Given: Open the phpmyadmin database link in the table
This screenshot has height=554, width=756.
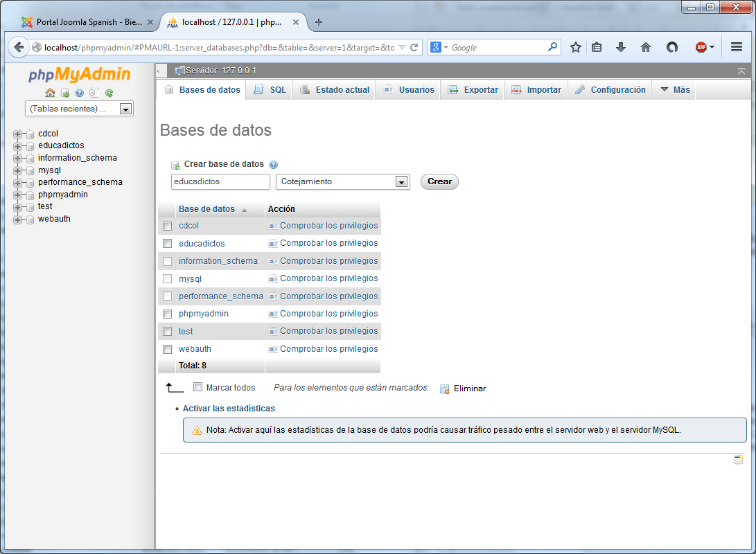Looking at the screenshot, I should 204,314.
